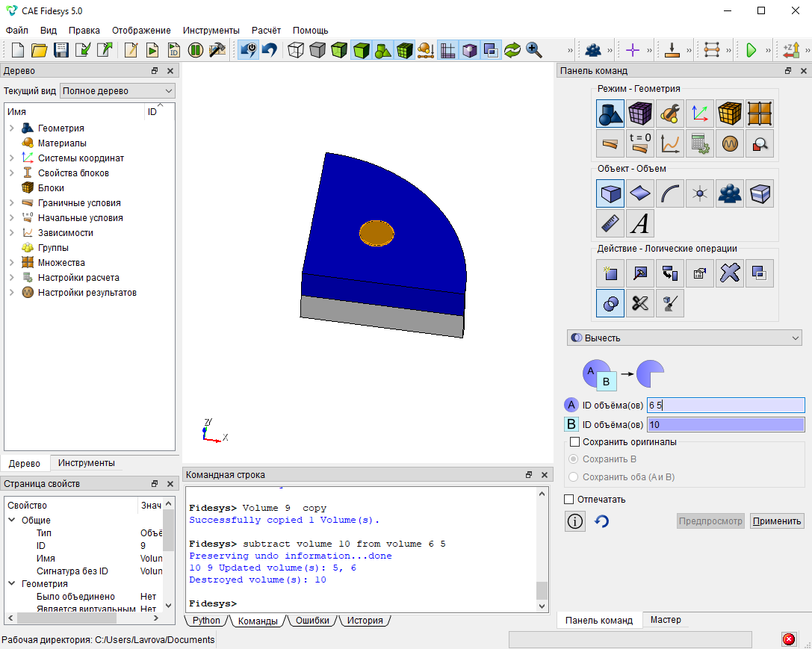Open the Расчёт menu
The width and height of the screenshot is (812, 649).
click(266, 31)
